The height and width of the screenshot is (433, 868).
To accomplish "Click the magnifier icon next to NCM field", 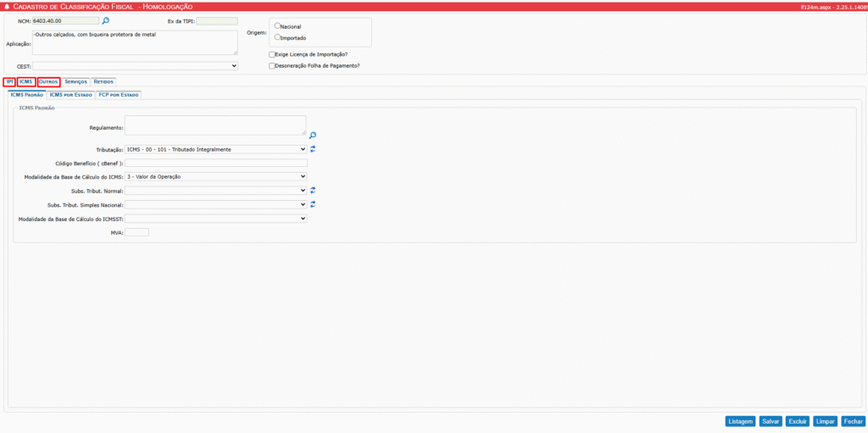I will (106, 20).
